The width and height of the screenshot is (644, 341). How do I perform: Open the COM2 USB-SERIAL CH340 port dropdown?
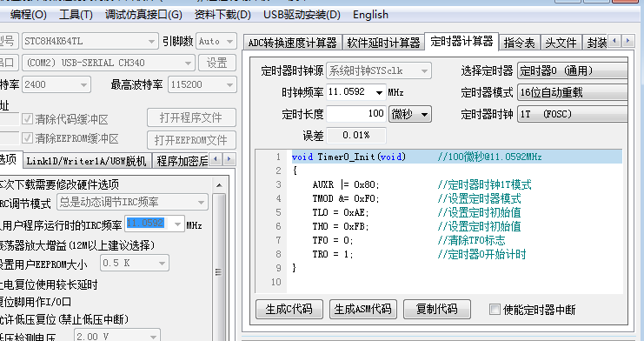click(108, 63)
